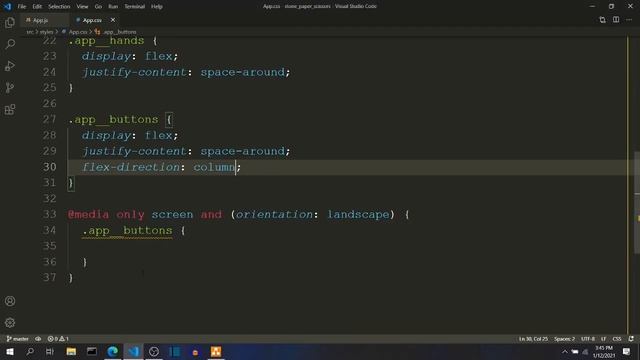Image resolution: width=640 pixels, height=360 pixels.
Task: Click the notifications bell in status bar
Action: click(x=631, y=339)
